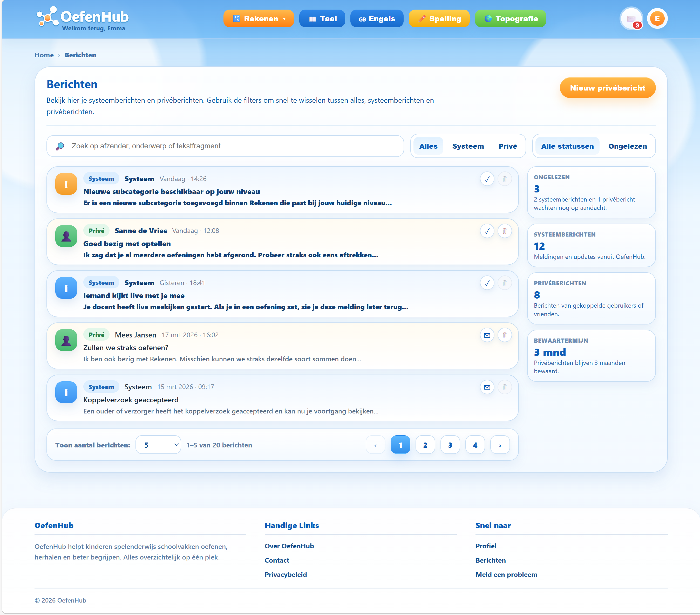This screenshot has width=700, height=615.
Task: Click Mees Jansen avatar icon
Action: pyautogui.click(x=66, y=340)
